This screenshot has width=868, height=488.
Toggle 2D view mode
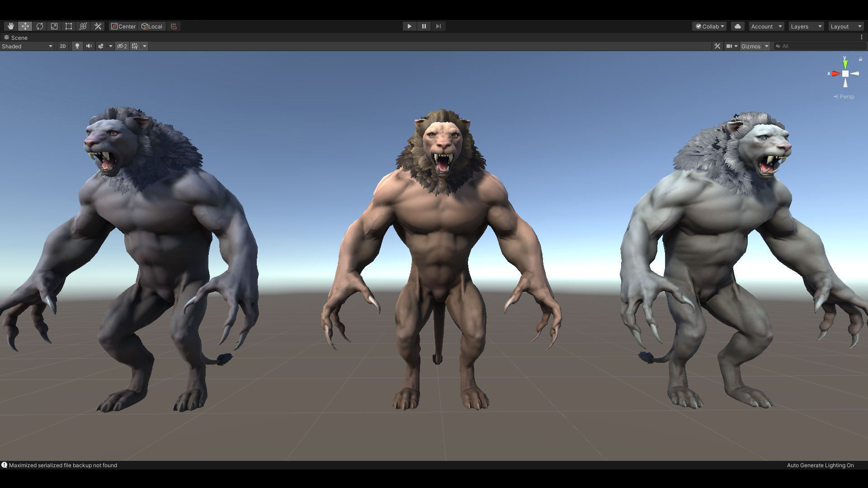(x=63, y=46)
